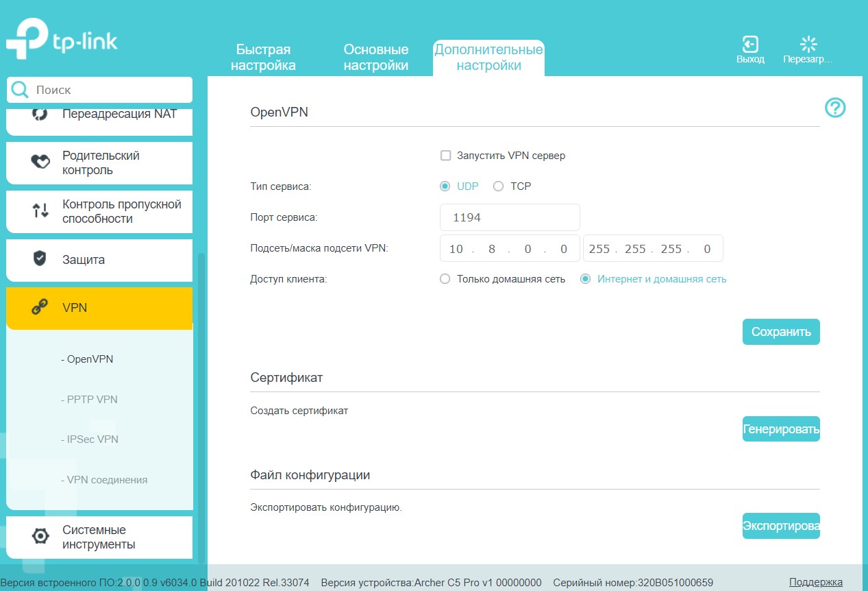Click the Reboot (Перезагр...) icon
This screenshot has height=591, width=868.
(808, 45)
